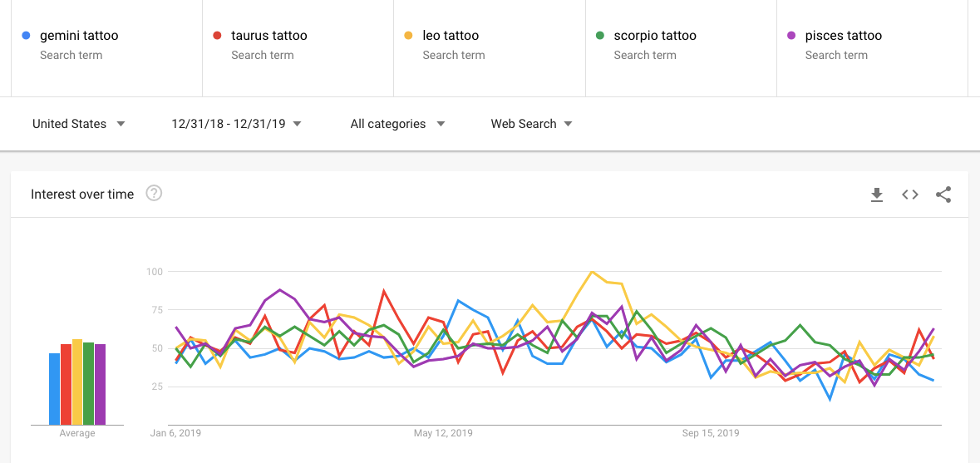Download the Interest over time chart data

click(876, 195)
